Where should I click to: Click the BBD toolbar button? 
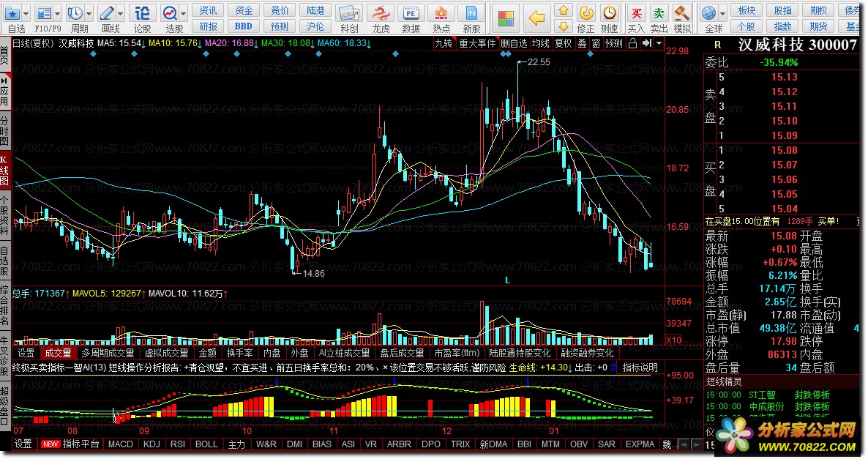coord(244,26)
